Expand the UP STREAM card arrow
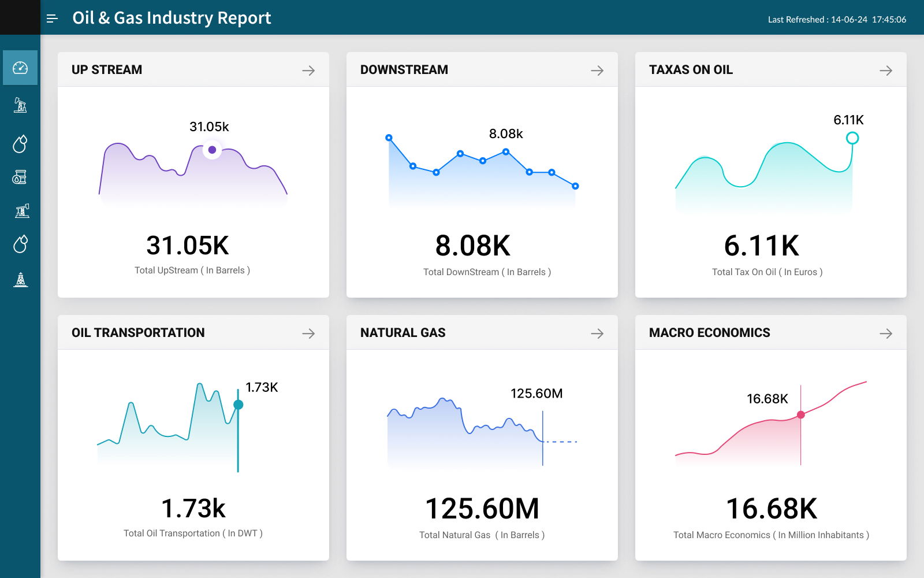 308,71
